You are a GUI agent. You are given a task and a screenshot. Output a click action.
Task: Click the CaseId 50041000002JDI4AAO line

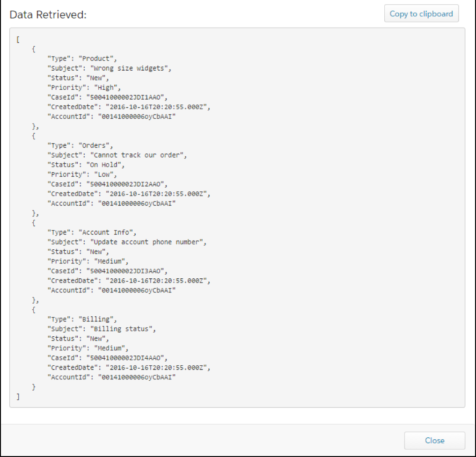(108, 358)
